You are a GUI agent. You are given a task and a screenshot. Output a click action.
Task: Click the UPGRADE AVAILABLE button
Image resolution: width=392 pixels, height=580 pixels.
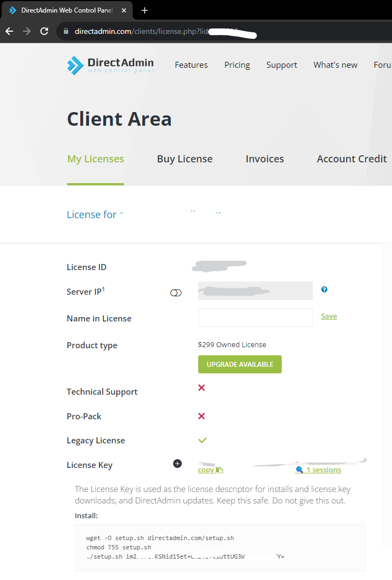pyautogui.click(x=240, y=365)
